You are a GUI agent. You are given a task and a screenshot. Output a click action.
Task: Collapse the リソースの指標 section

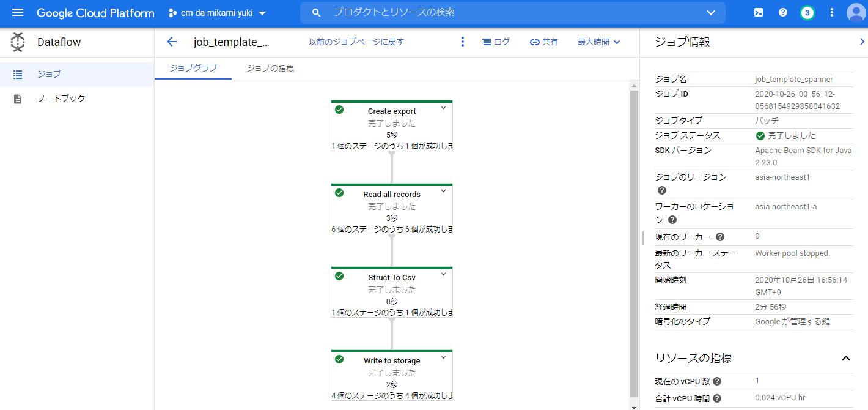tap(846, 359)
